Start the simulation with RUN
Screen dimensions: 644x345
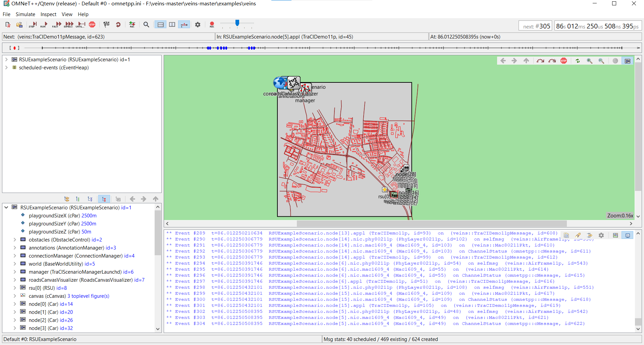tap(44, 24)
